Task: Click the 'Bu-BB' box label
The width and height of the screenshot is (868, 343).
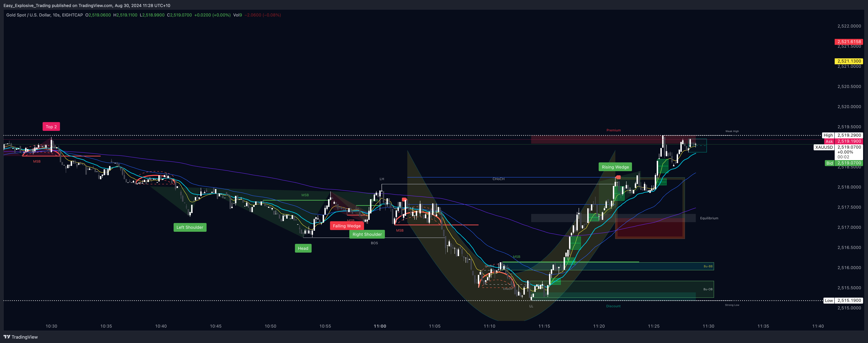Action: (708, 266)
